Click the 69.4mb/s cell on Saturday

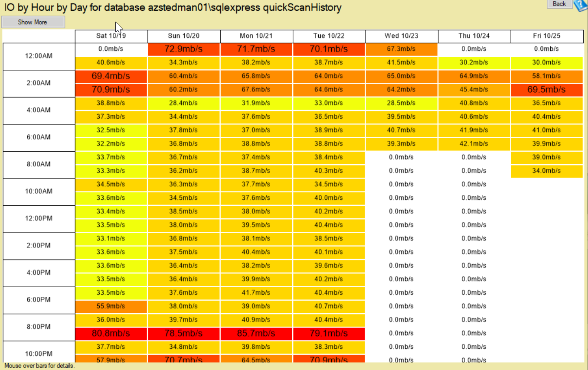pos(111,76)
